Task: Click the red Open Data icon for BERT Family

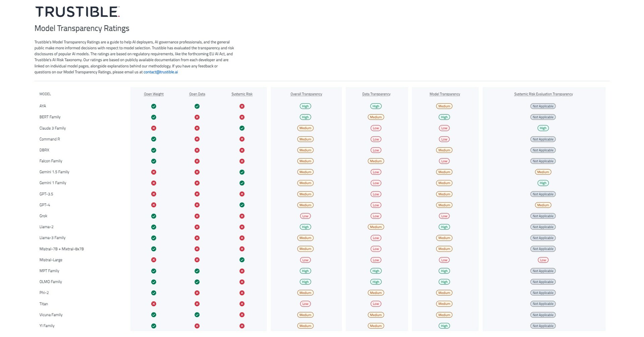Action: pyautogui.click(x=197, y=117)
